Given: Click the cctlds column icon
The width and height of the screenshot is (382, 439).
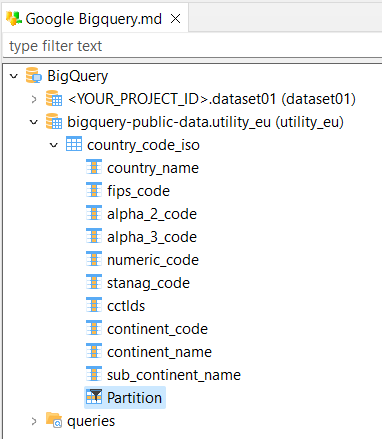Looking at the screenshot, I should [94, 305].
